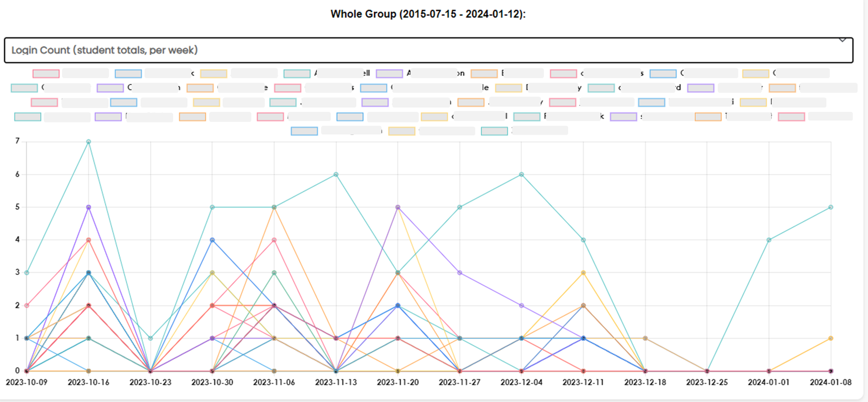The image size is (868, 402).
Task: Click the y-axis label 4
Action: (x=17, y=239)
